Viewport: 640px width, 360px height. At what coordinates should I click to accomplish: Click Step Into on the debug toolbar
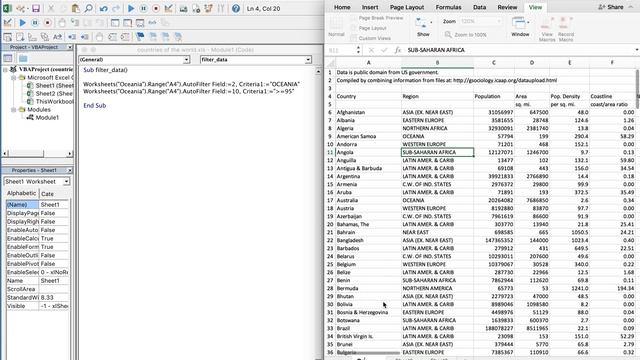tap(75, 23)
